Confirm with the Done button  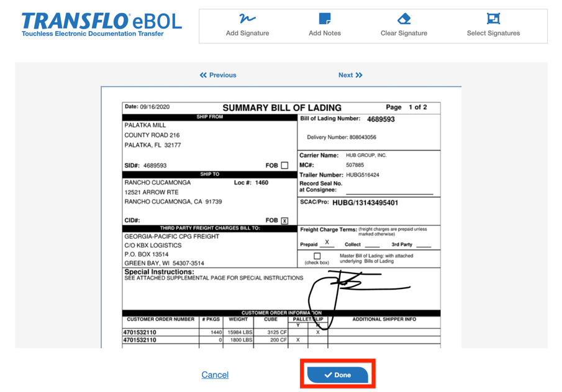(x=338, y=375)
